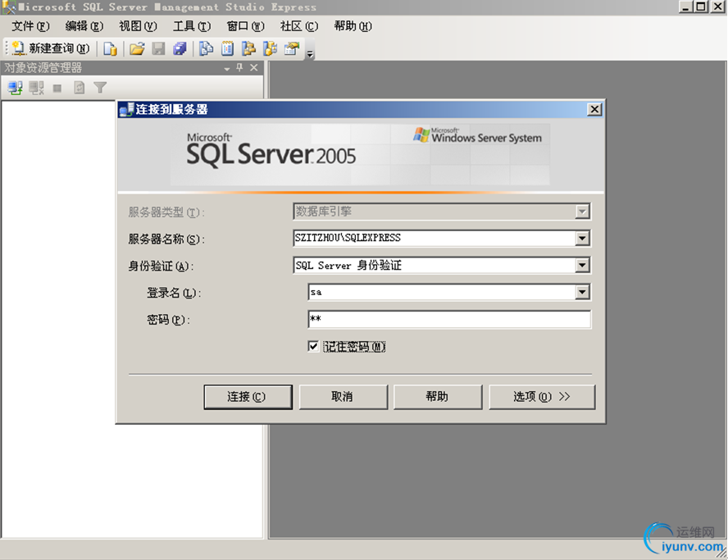Click the Open File folder icon
Viewport: 728px width, 560px height.
tap(137, 48)
